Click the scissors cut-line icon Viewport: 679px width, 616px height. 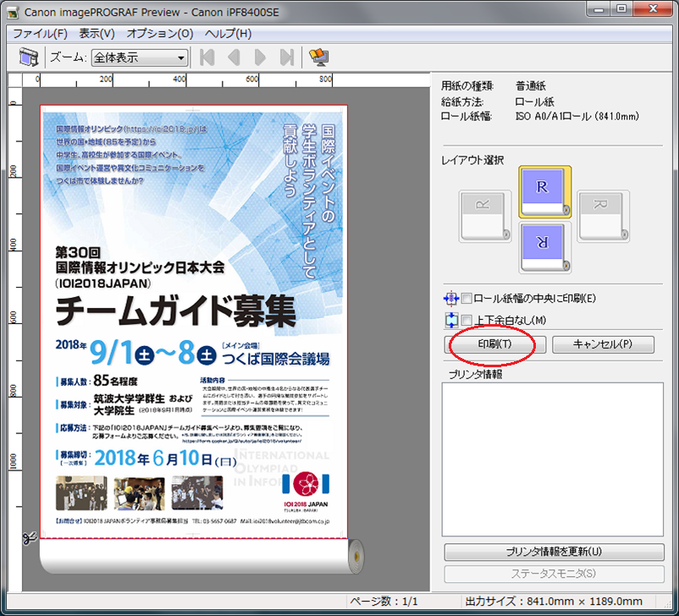click(x=30, y=538)
